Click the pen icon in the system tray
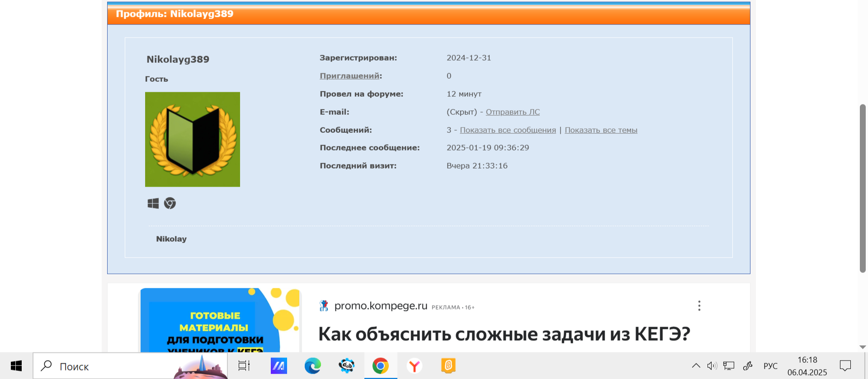868x379 pixels. click(748, 366)
